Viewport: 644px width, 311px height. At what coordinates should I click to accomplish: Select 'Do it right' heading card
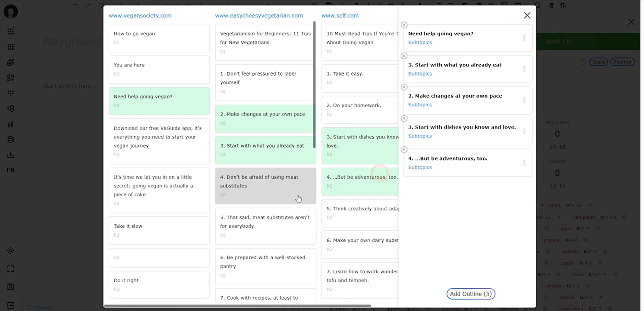click(159, 285)
